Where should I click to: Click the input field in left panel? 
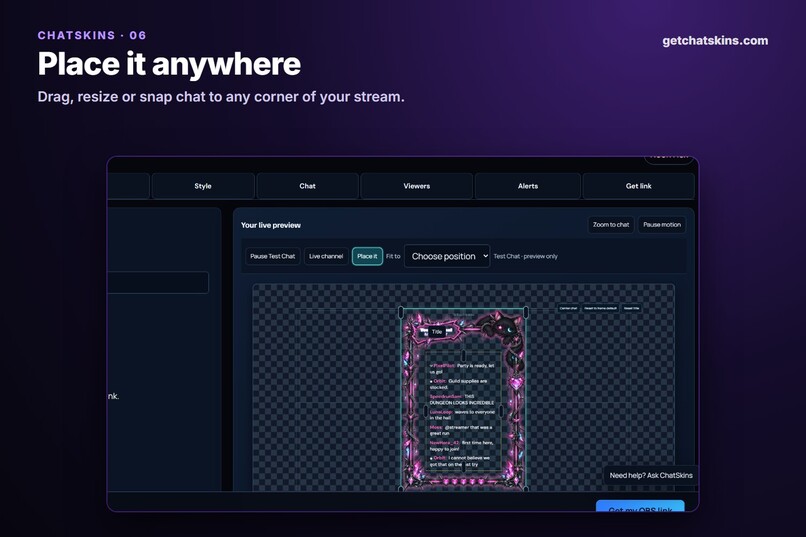[x=158, y=283]
